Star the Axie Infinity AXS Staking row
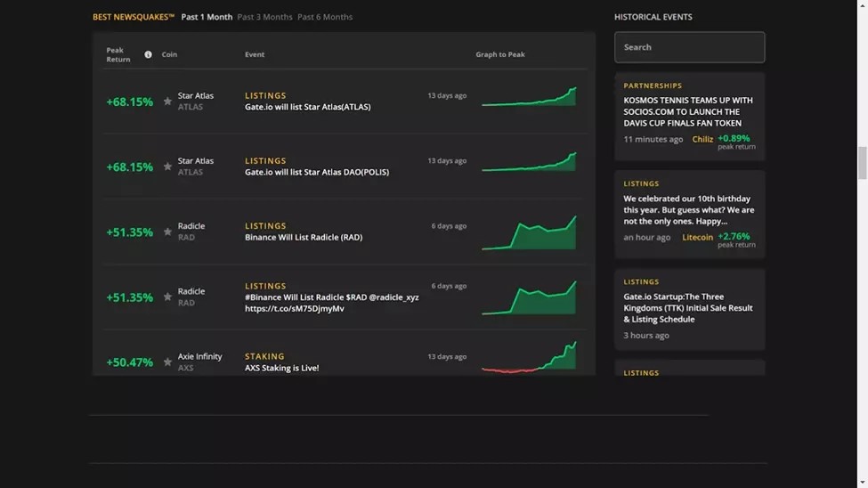 click(x=167, y=362)
